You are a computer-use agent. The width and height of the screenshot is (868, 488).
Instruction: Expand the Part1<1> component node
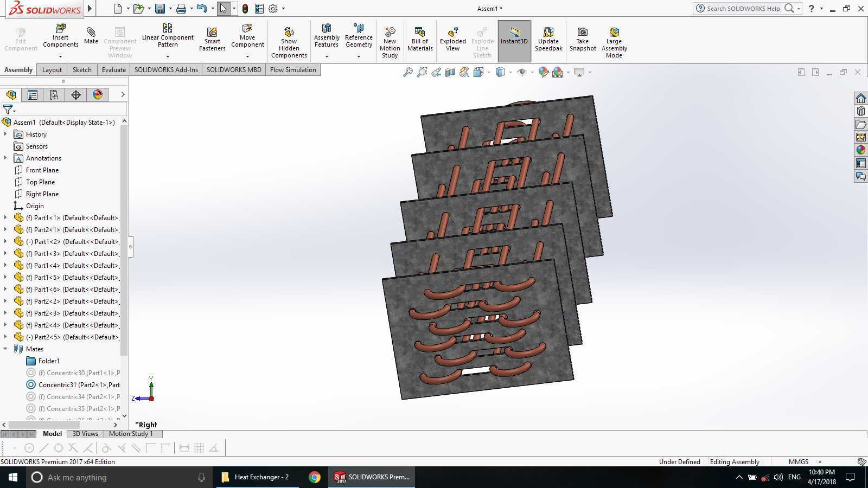[5, 217]
